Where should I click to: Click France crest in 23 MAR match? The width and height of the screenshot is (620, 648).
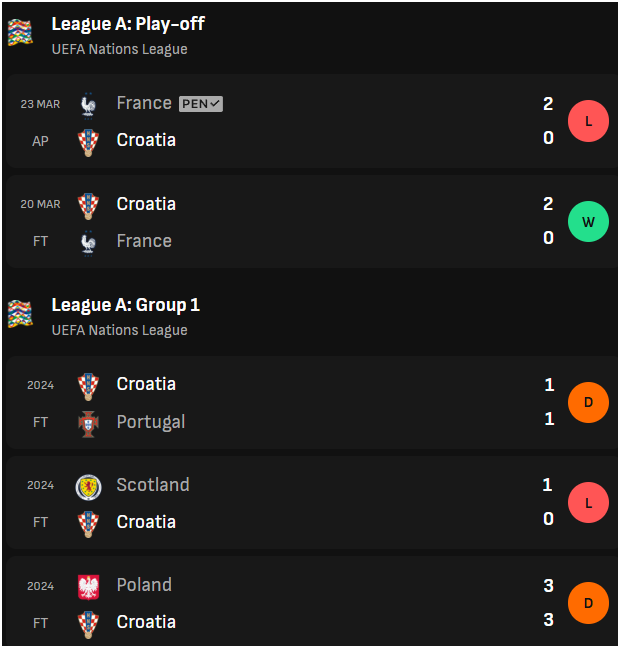point(88,106)
